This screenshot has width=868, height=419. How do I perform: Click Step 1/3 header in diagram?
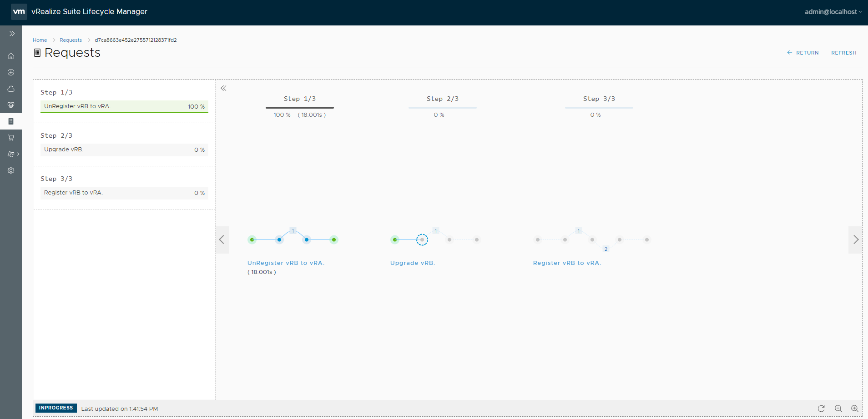[x=300, y=99]
